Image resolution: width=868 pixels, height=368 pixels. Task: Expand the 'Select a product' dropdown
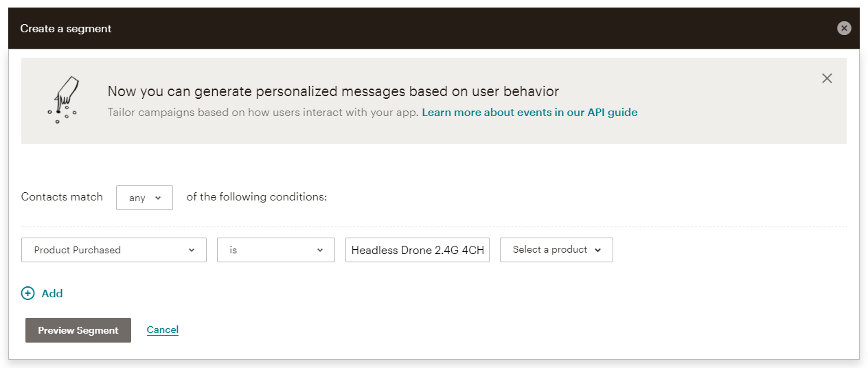coord(556,250)
